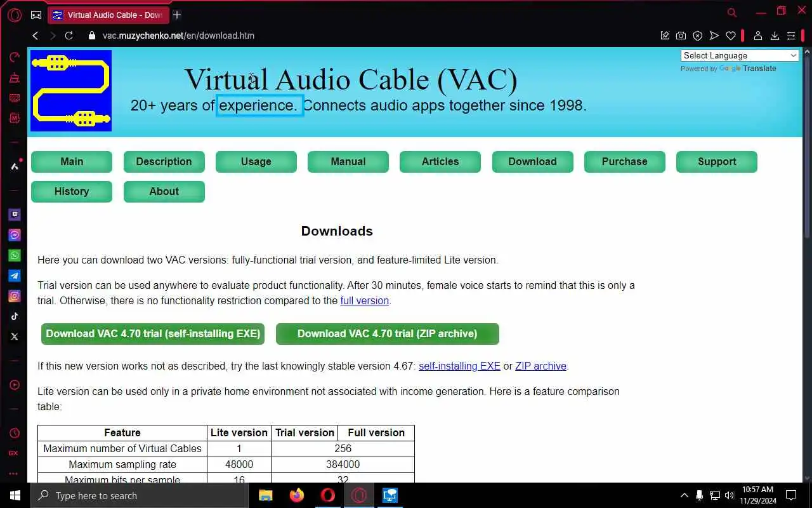Open the Purchase page
Image resolution: width=812 pixels, height=508 pixels.
625,161
